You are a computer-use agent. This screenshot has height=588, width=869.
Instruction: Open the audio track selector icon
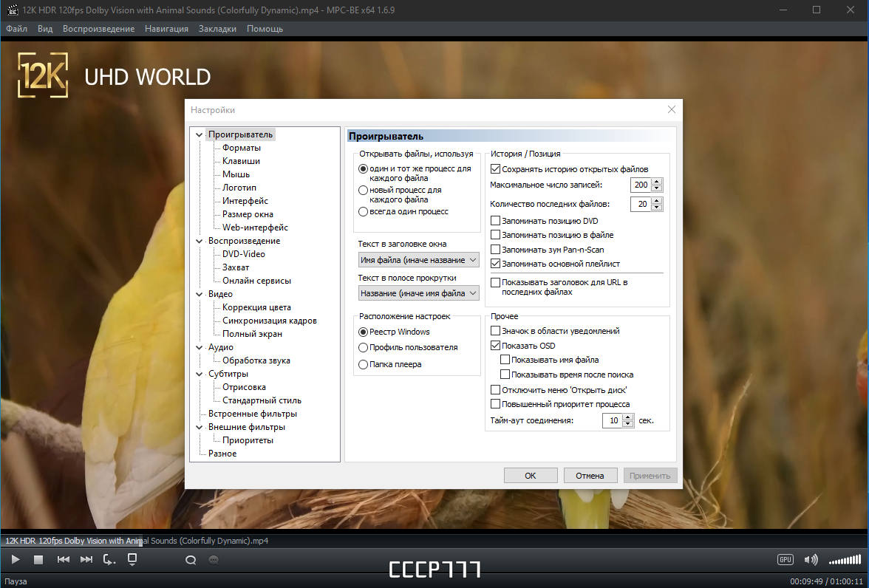pyautogui.click(x=191, y=560)
